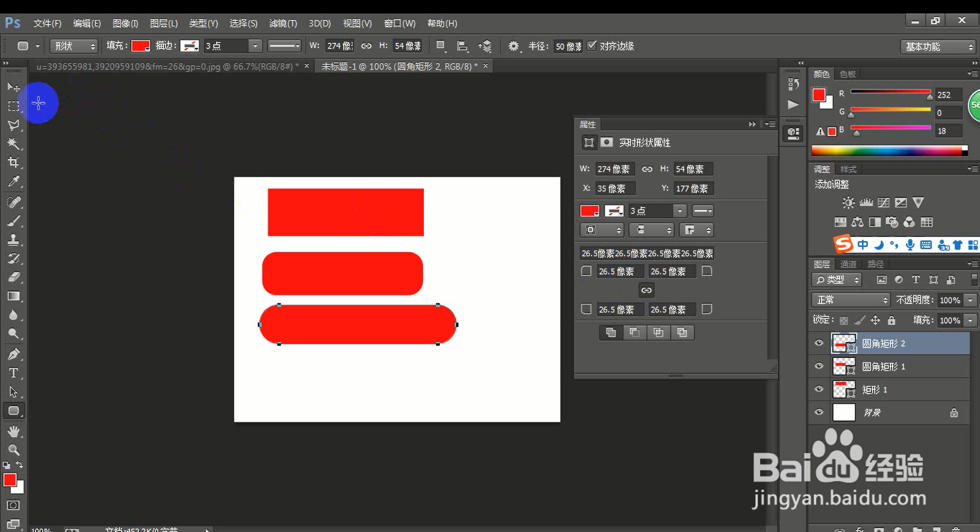Open stroke width dropdown in Properties panel
The width and height of the screenshot is (980, 532).
point(680,211)
